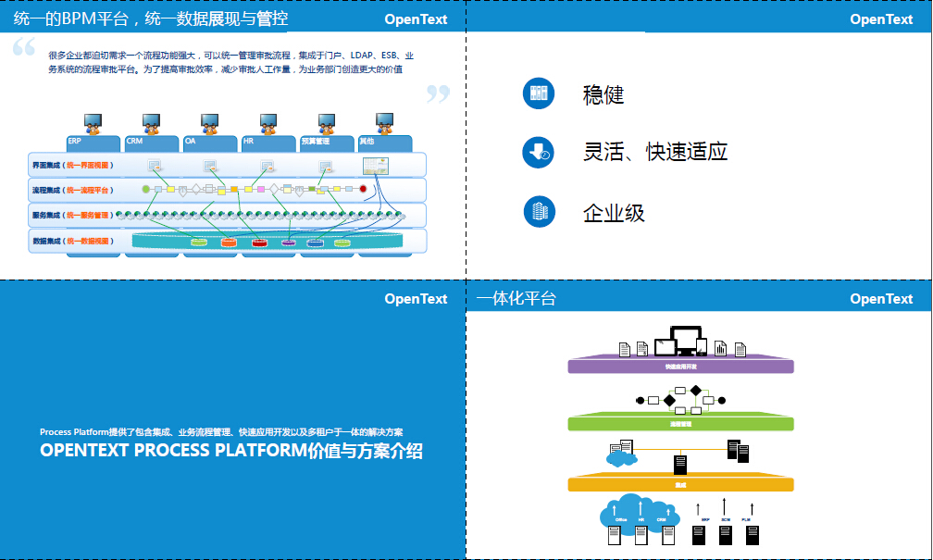
Task: Click the UI window icon under CRM column
Action: (154, 166)
